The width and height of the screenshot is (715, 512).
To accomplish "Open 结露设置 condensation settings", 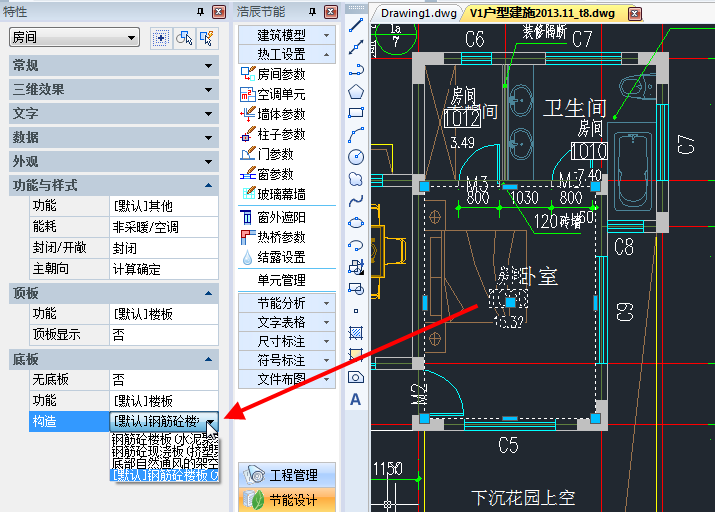I will 273,257.
